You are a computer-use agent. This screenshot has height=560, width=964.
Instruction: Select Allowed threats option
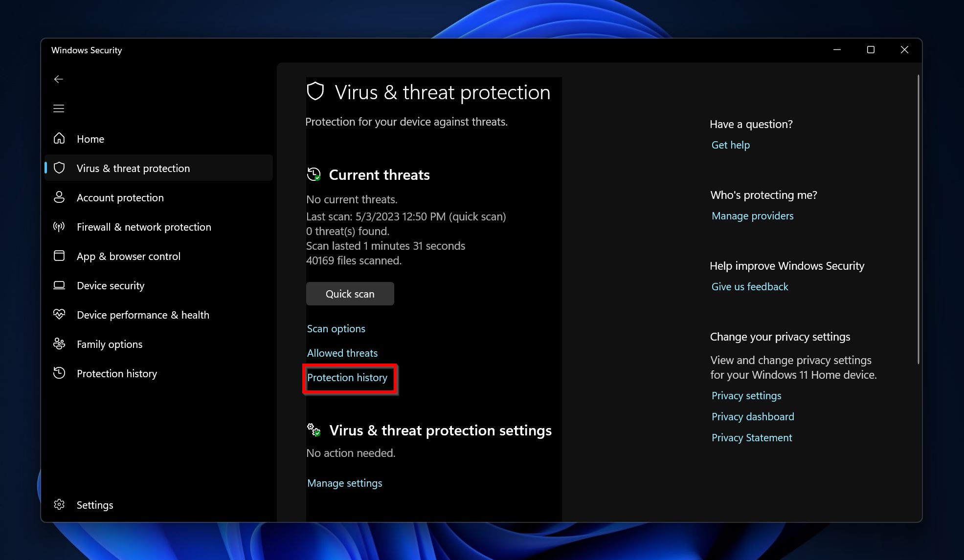coord(342,353)
